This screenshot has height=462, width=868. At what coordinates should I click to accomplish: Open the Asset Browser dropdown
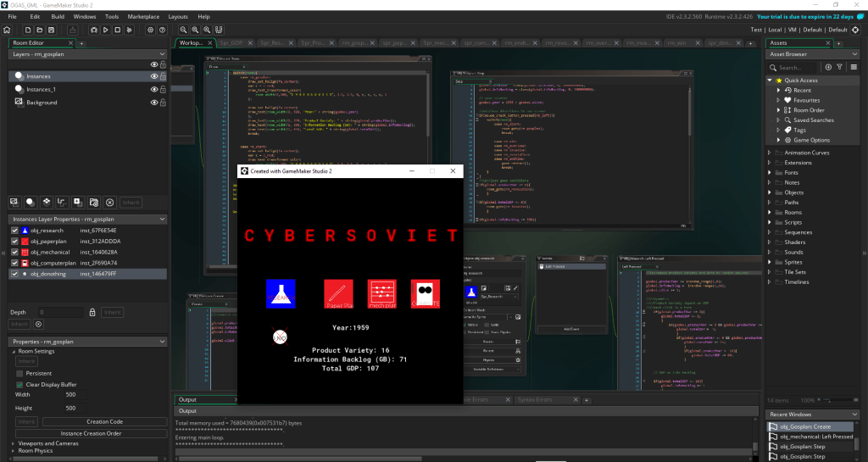(x=855, y=54)
